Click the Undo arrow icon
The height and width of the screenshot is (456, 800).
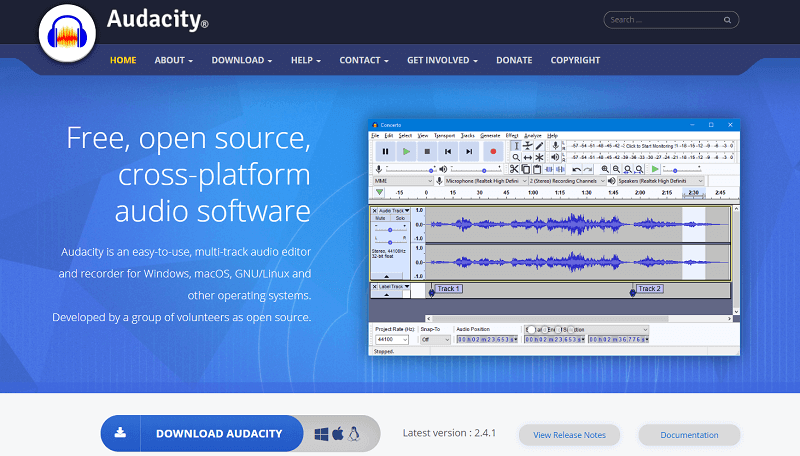(577, 169)
